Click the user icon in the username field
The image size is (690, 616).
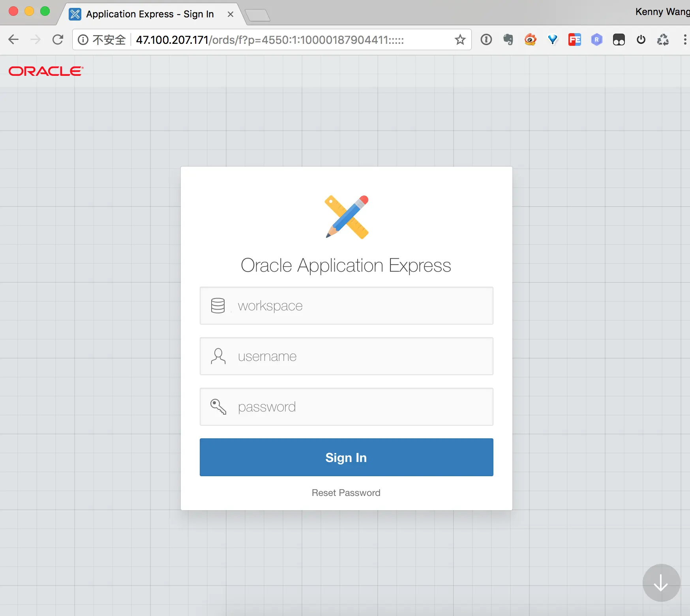click(x=218, y=356)
